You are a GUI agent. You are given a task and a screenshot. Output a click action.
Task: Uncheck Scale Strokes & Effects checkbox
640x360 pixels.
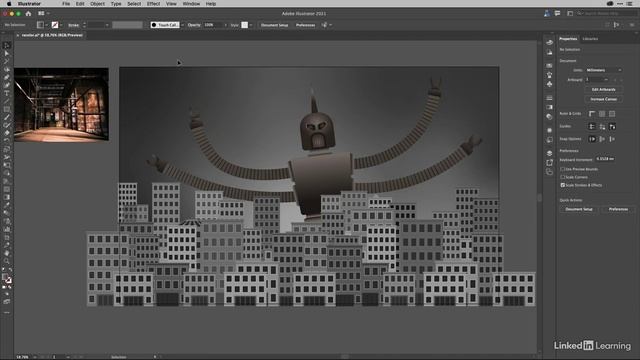562,185
